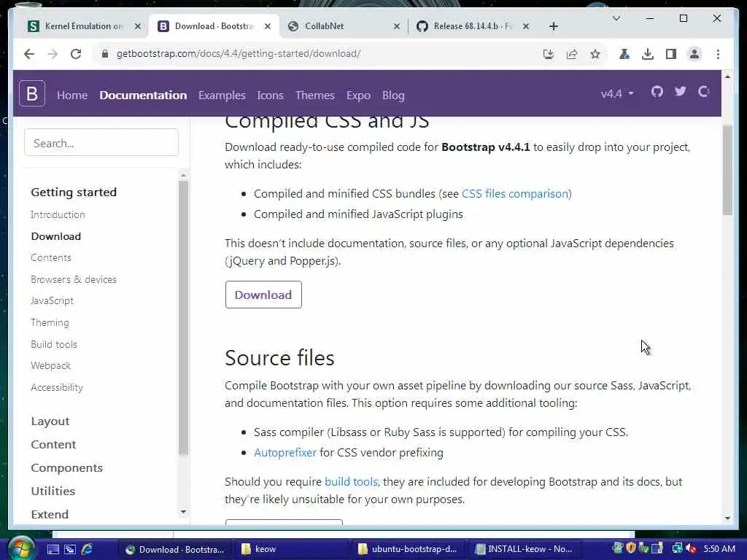Open Icons in the Bootstrap navbar

(270, 96)
